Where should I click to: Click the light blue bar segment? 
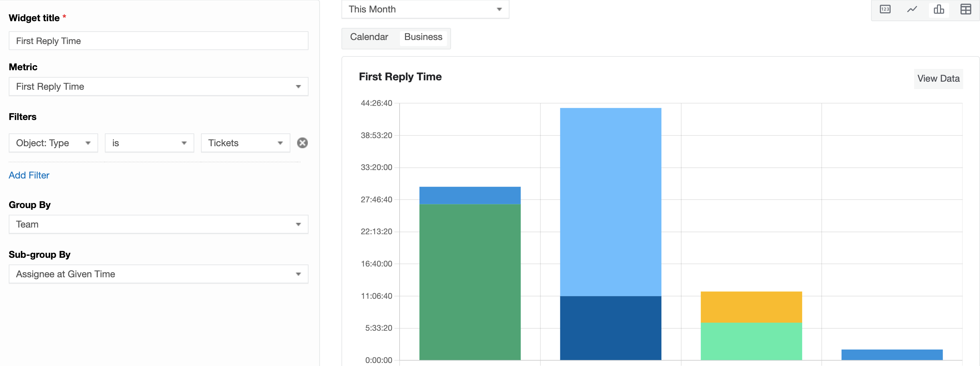(x=611, y=202)
